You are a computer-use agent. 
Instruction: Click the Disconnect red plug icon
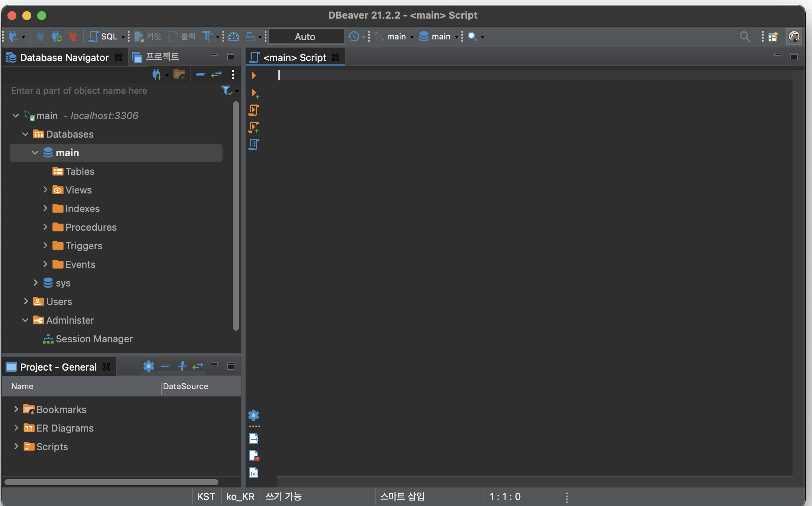coord(73,36)
